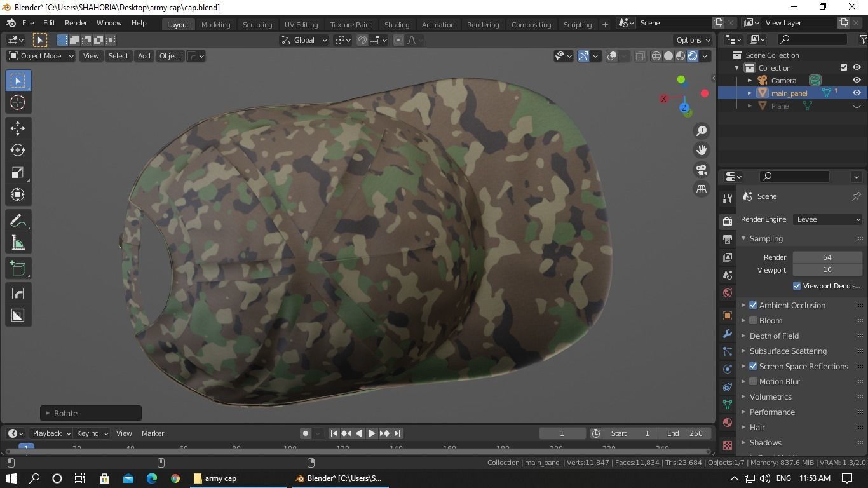Open the Add menu in viewport header

coord(144,56)
